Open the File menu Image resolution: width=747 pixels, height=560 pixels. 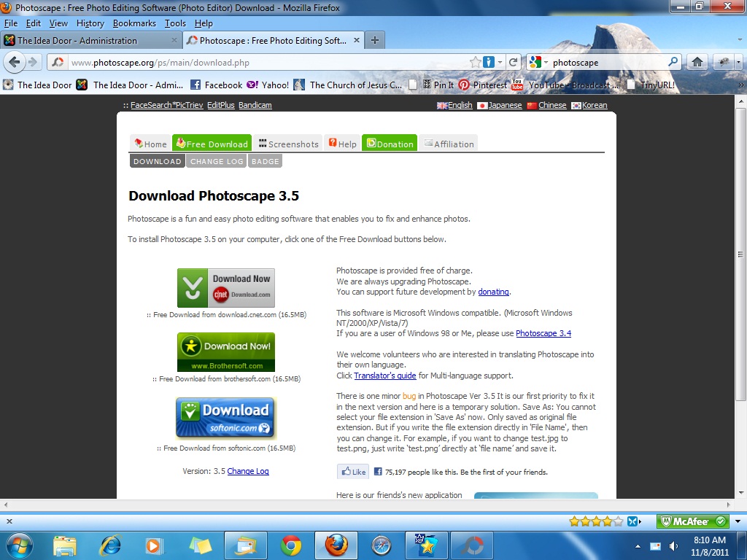[x=10, y=23]
